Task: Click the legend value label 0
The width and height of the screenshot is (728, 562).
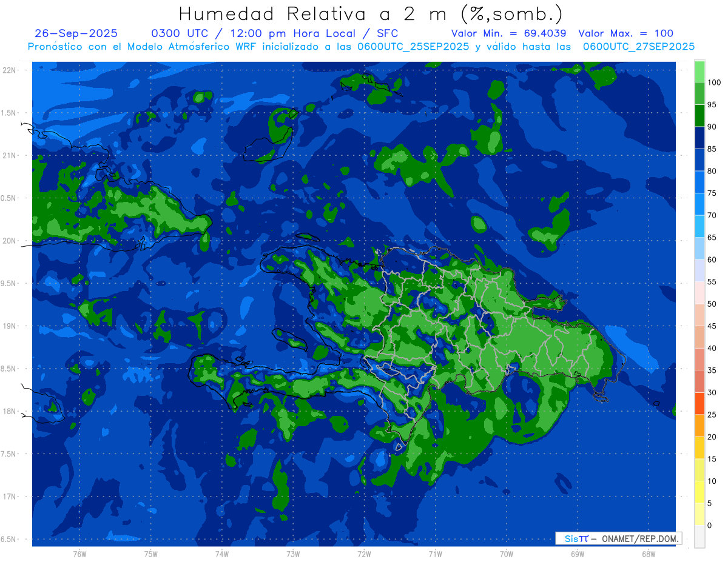Action: pos(710,525)
